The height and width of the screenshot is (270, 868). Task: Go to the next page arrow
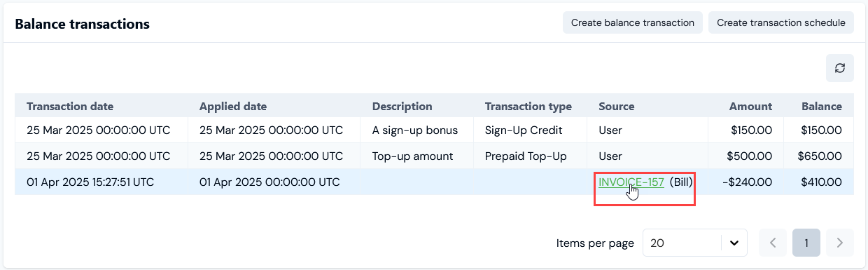pyautogui.click(x=840, y=243)
